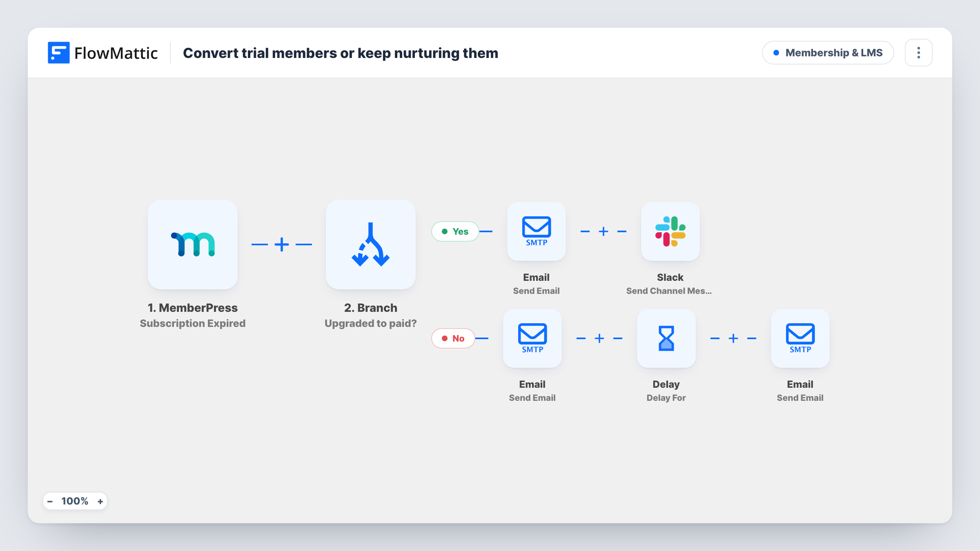Click the workflow title 'Convert trial members or keep nurturing them'

[341, 53]
